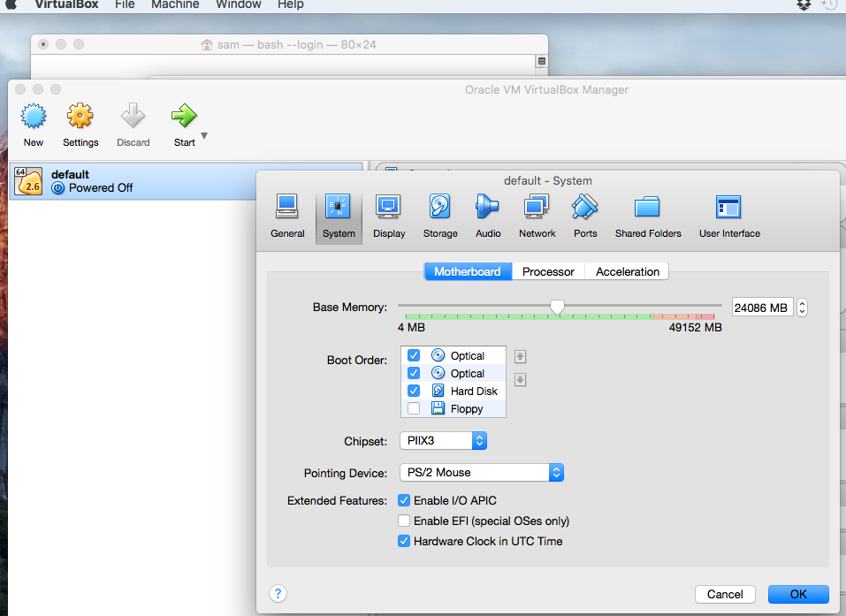
Task: Open the Pointing Device dropdown
Action: pyautogui.click(x=481, y=473)
